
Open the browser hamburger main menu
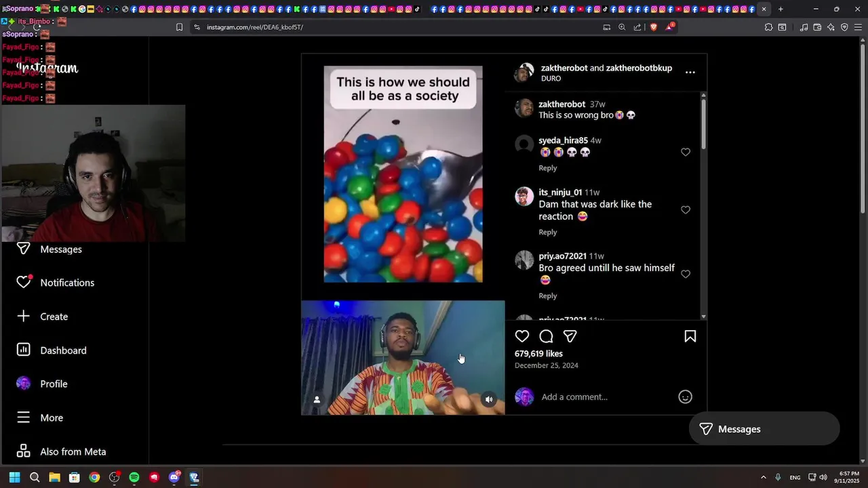[x=859, y=27]
